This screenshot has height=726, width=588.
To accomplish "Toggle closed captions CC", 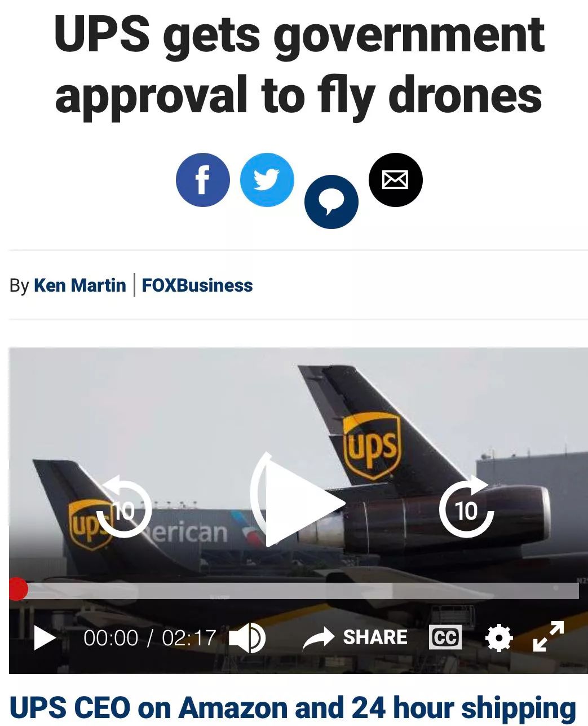I will [x=445, y=637].
